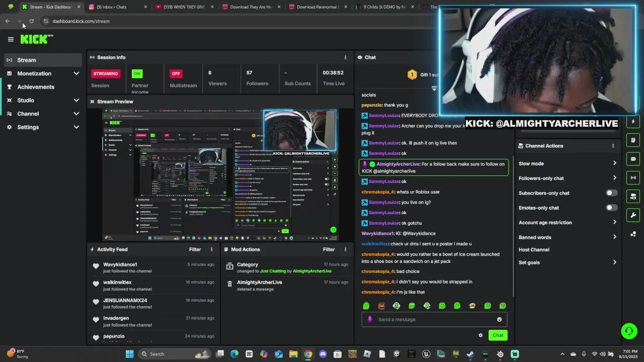The image size is (644, 362).
Task: Select Achievements in the sidebar
Action: [x=42, y=87]
